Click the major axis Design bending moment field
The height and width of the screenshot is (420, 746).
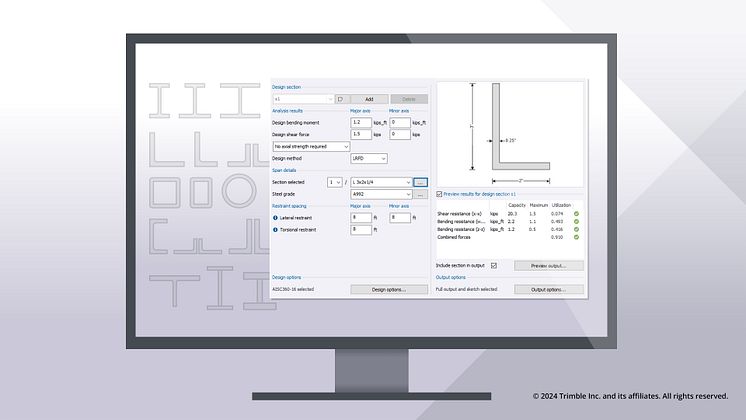[360, 122]
